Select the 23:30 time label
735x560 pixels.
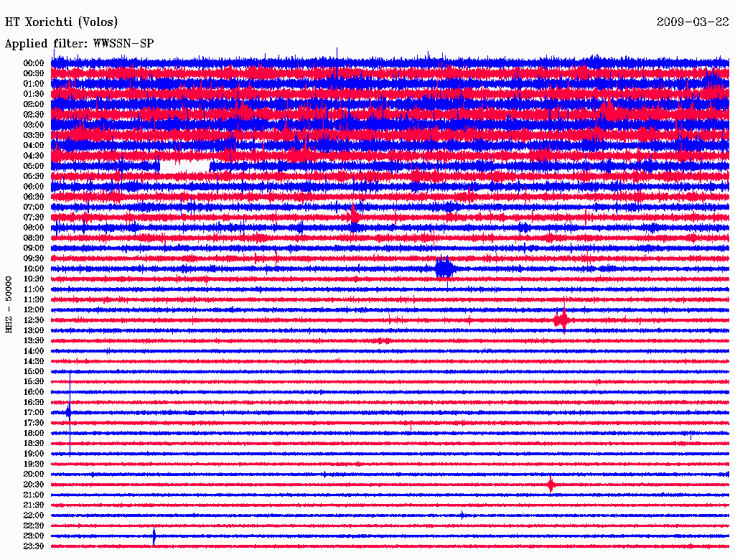[x=33, y=546]
